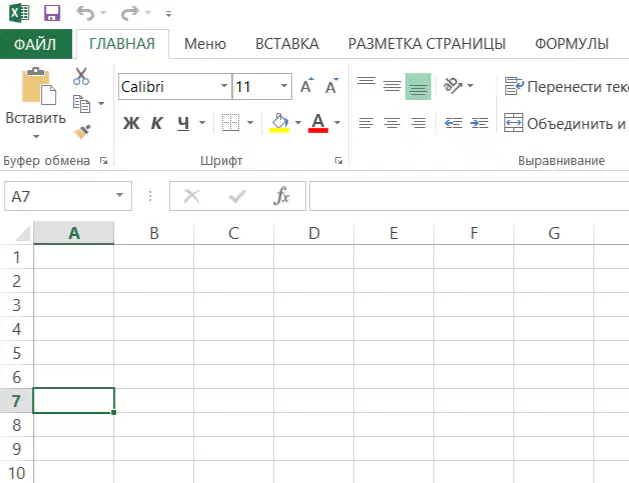Toggle bold Ж formatting

[131, 123]
